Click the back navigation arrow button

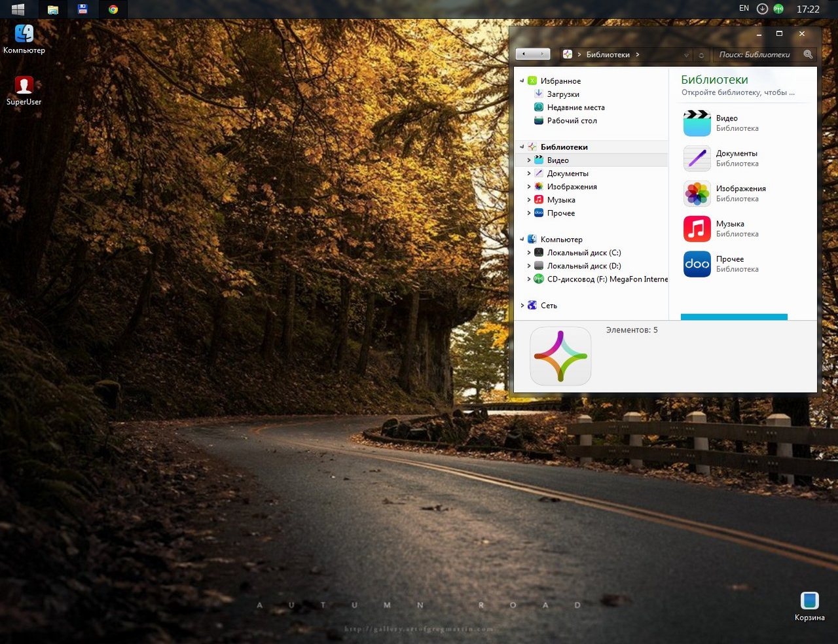(524, 54)
